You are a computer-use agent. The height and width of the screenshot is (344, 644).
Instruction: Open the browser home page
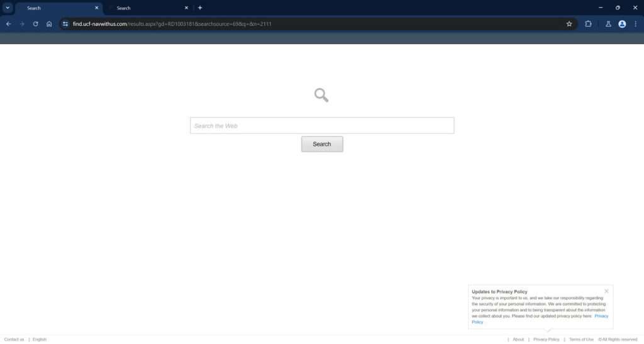point(49,24)
